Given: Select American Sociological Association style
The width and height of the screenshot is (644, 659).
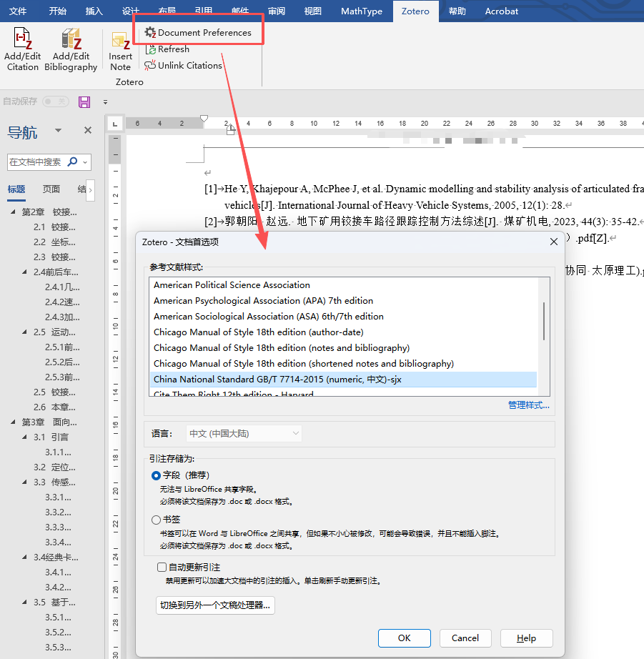Looking at the screenshot, I should 343,317.
